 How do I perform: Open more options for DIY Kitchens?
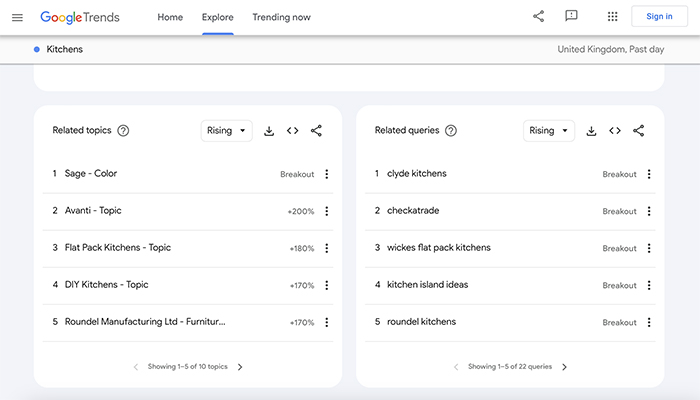[x=327, y=285]
